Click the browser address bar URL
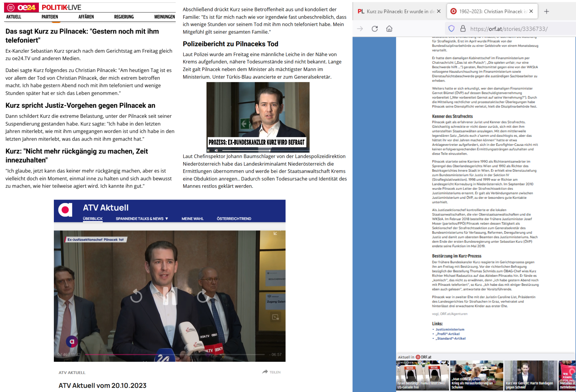This screenshot has height=392, width=576. [x=509, y=29]
